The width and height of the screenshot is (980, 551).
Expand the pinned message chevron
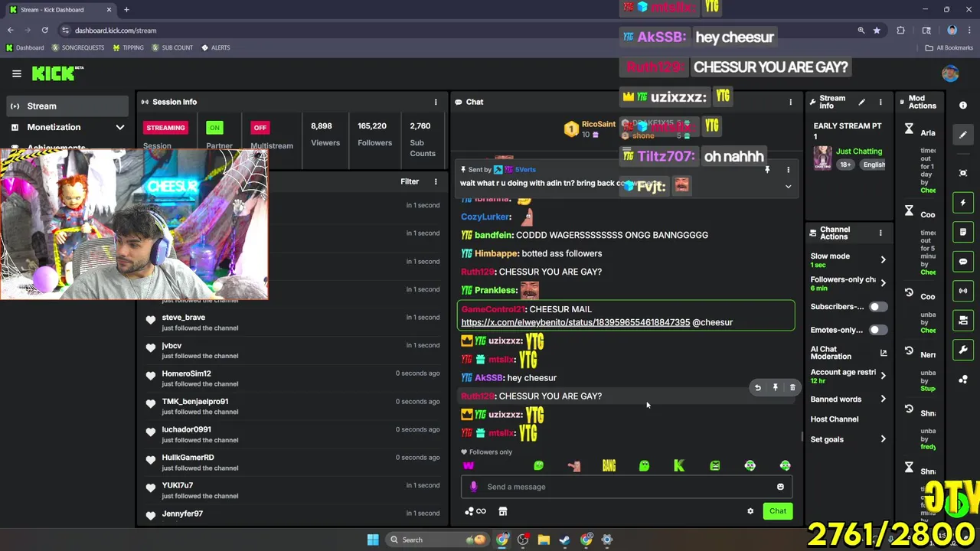tap(788, 187)
